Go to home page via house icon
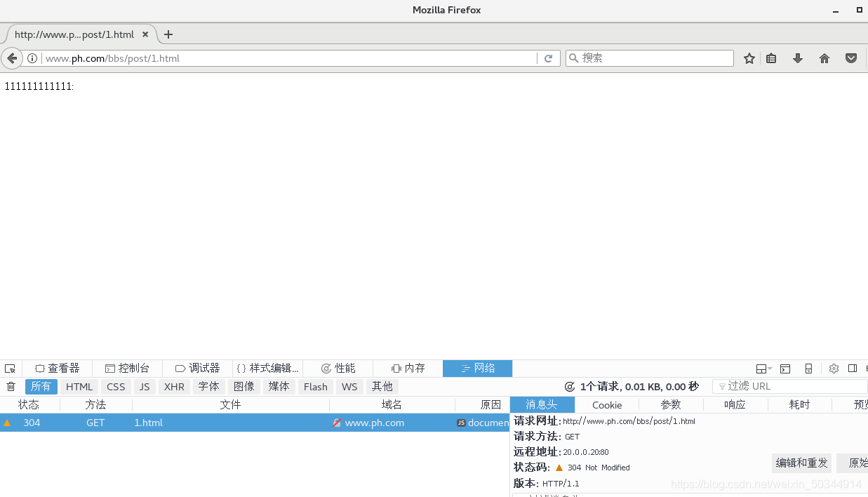 [x=824, y=58]
